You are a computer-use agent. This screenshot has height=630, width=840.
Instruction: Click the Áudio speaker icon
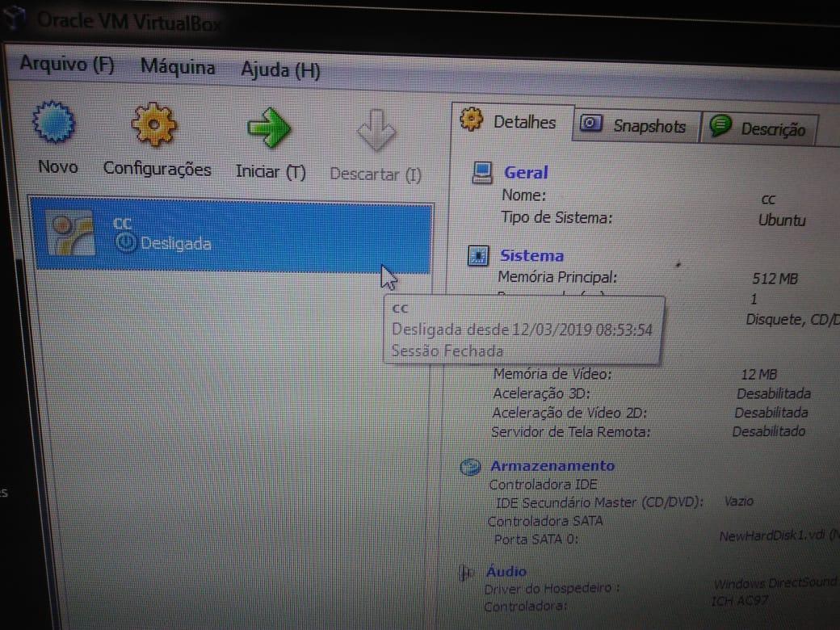pyautogui.click(x=466, y=573)
